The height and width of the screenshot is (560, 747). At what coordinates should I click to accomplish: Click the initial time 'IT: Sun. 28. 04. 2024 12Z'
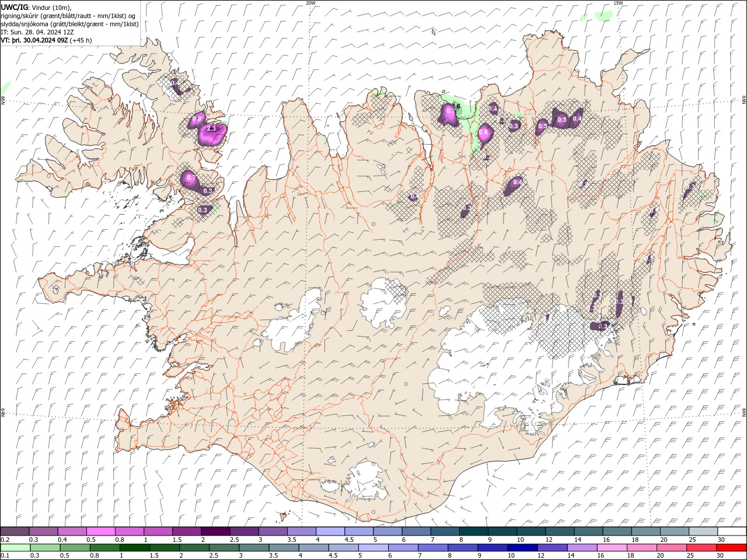[37, 32]
